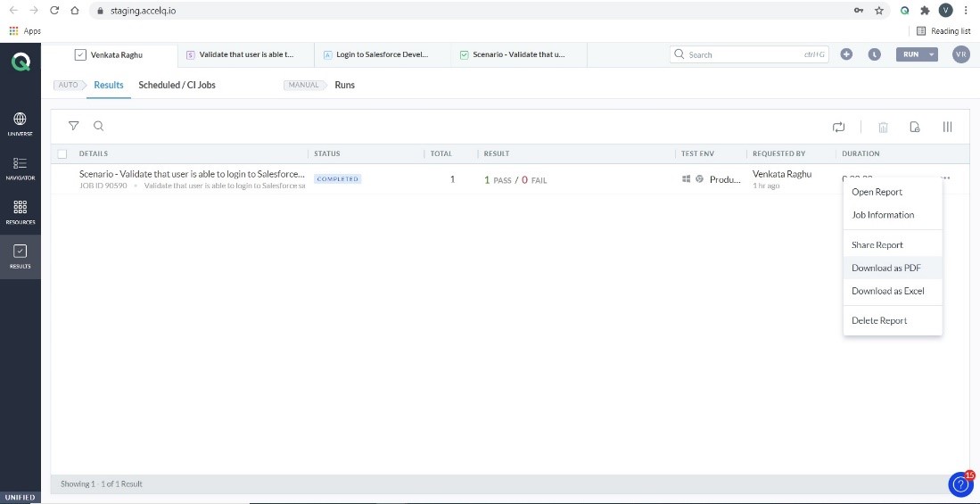Open the Resources section in sidebar
The image size is (980, 504).
coord(20,211)
